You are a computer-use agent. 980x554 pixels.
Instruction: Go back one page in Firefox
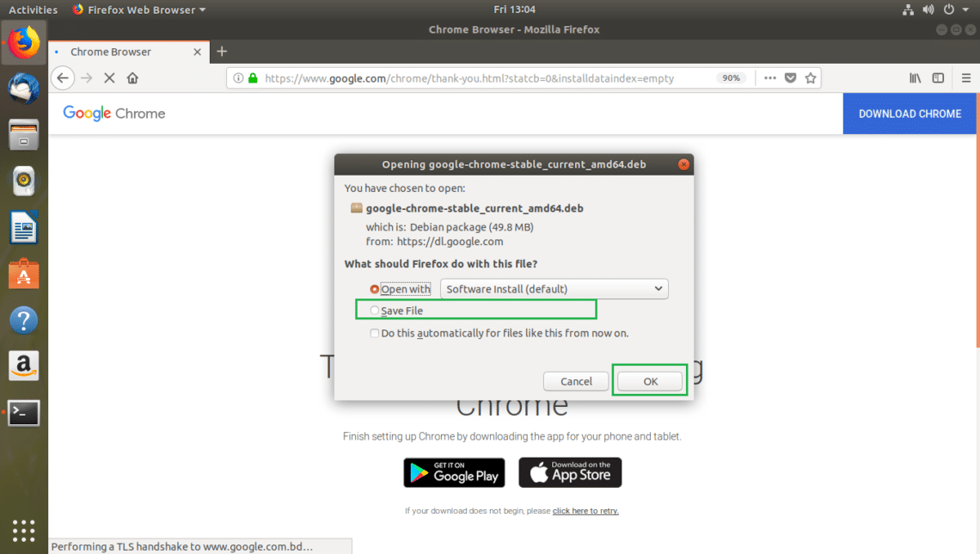pos(63,78)
